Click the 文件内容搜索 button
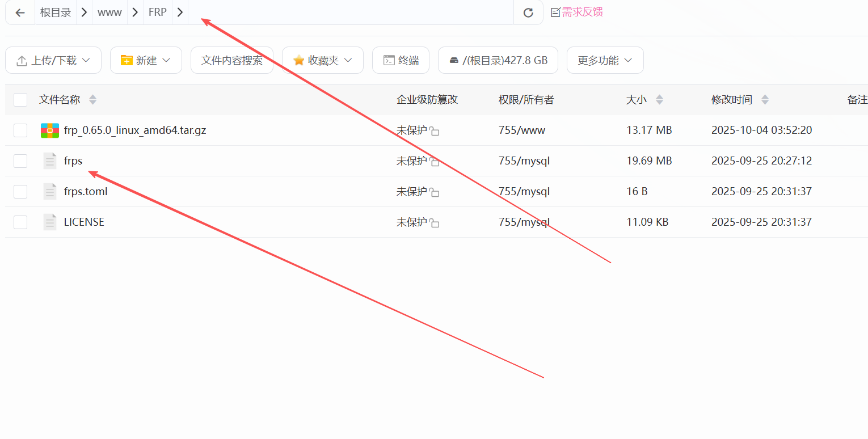The height and width of the screenshot is (439, 868). coord(231,60)
